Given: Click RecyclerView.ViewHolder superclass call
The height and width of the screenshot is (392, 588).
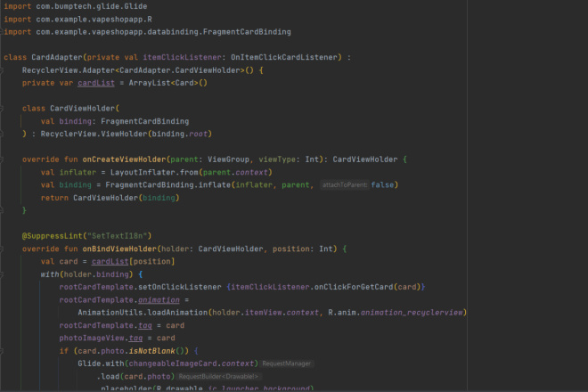Looking at the screenshot, I should [x=94, y=134].
